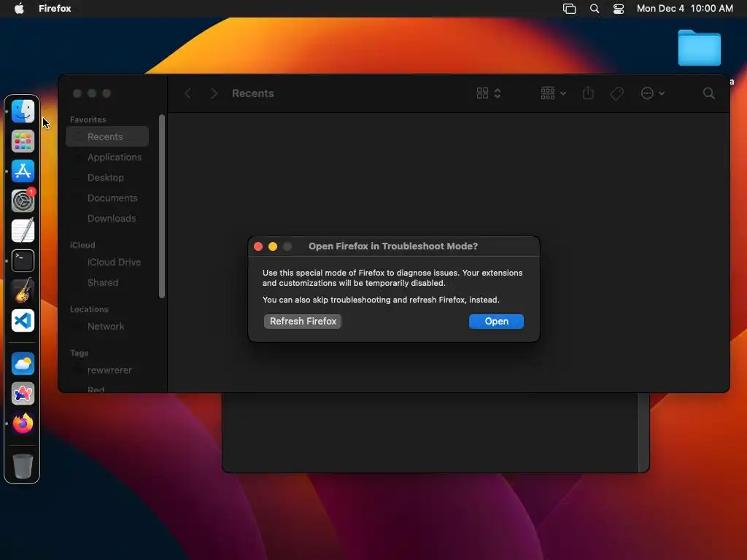Click the Finder sidebar scrollbar

point(162,206)
